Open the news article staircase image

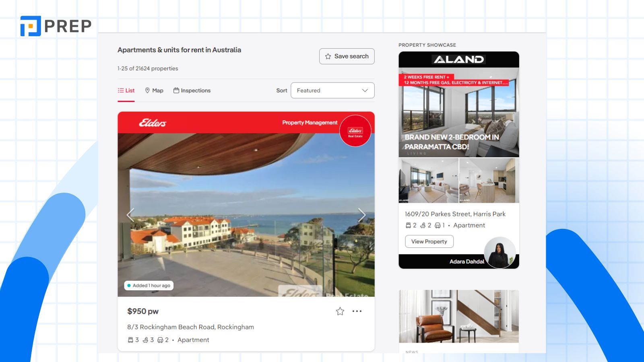(459, 316)
